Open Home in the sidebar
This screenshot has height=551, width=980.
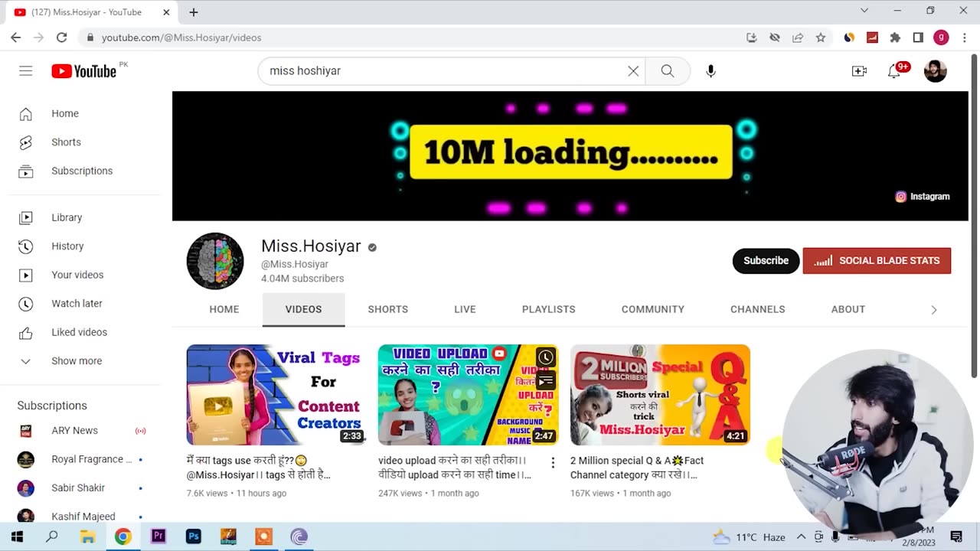(84, 114)
